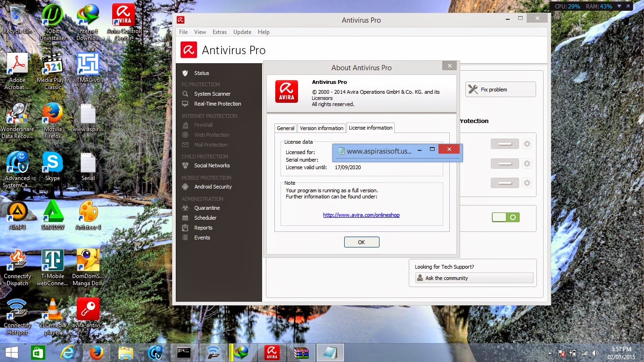The image size is (644, 362).
Task: Select the SMADAV desktop icon
Action: tap(53, 215)
